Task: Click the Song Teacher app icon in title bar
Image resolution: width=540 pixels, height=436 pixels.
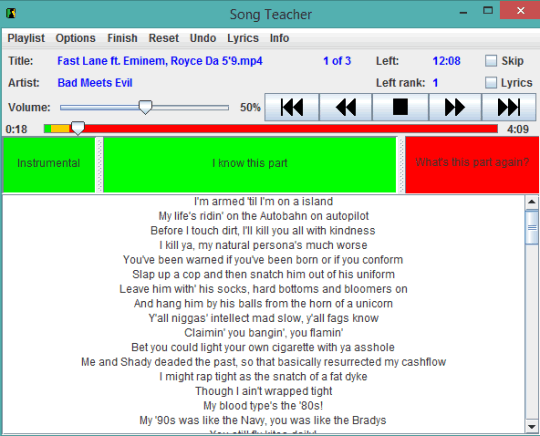Action: (11, 13)
